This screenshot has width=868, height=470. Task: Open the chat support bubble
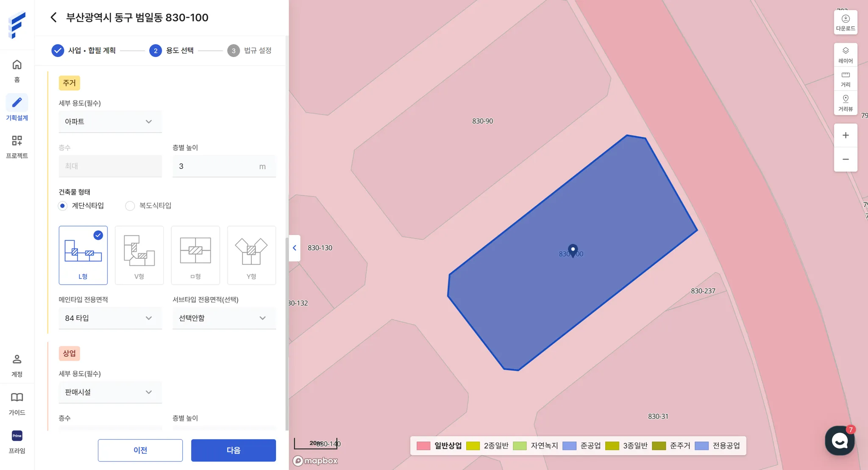(839, 440)
